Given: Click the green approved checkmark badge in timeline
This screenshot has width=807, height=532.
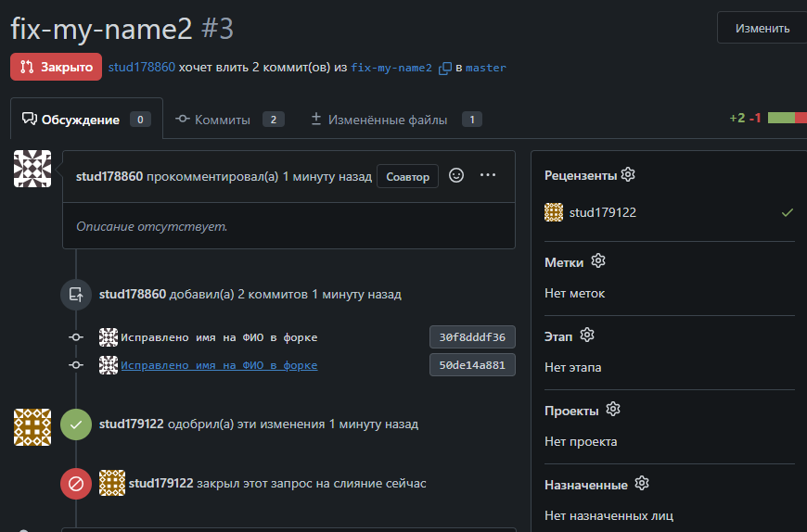Looking at the screenshot, I should click(x=76, y=424).
